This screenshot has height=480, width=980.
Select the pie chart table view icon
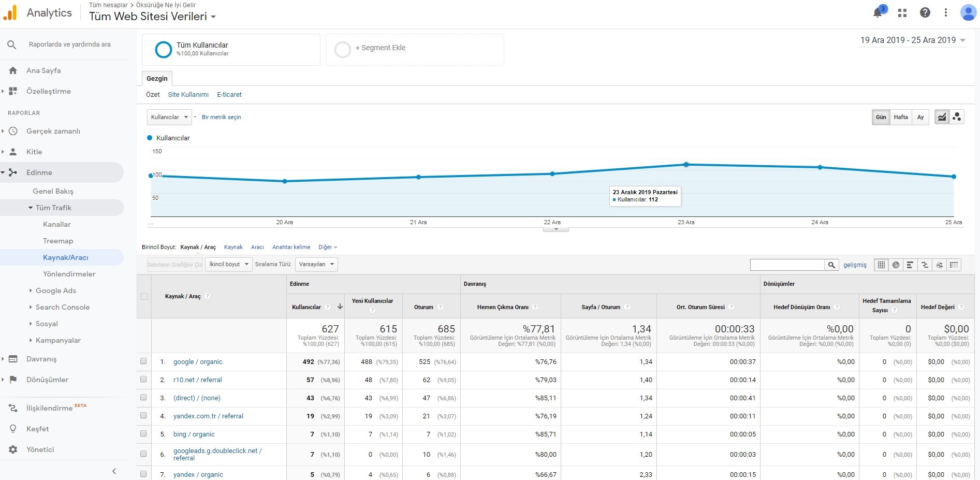(896, 265)
